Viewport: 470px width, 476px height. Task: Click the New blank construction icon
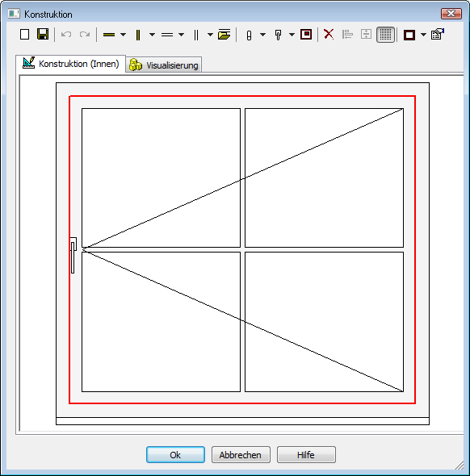(x=24, y=35)
